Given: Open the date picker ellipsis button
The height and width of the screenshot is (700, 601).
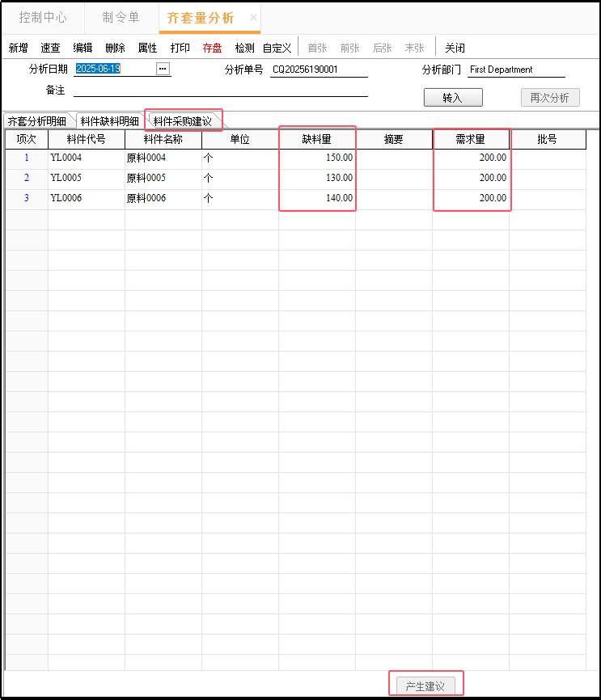Looking at the screenshot, I should pyautogui.click(x=163, y=69).
